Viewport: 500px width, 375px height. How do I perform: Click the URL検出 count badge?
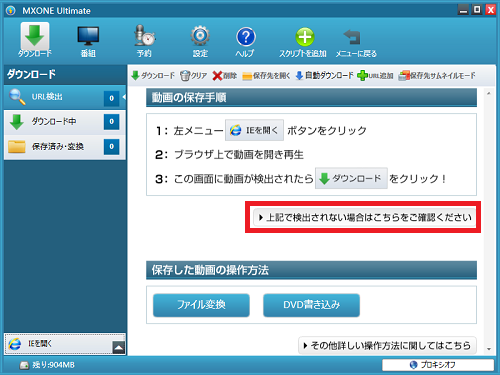pyautogui.click(x=112, y=98)
